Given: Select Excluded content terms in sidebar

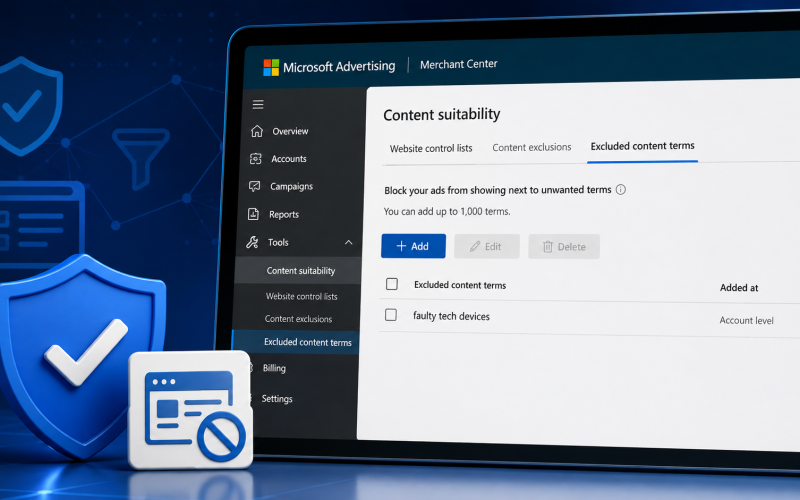Looking at the screenshot, I should [308, 342].
